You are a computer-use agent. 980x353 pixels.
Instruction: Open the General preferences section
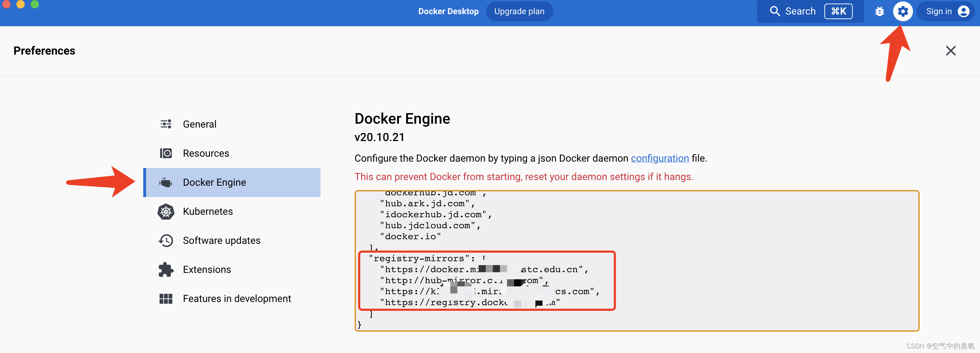click(232, 124)
